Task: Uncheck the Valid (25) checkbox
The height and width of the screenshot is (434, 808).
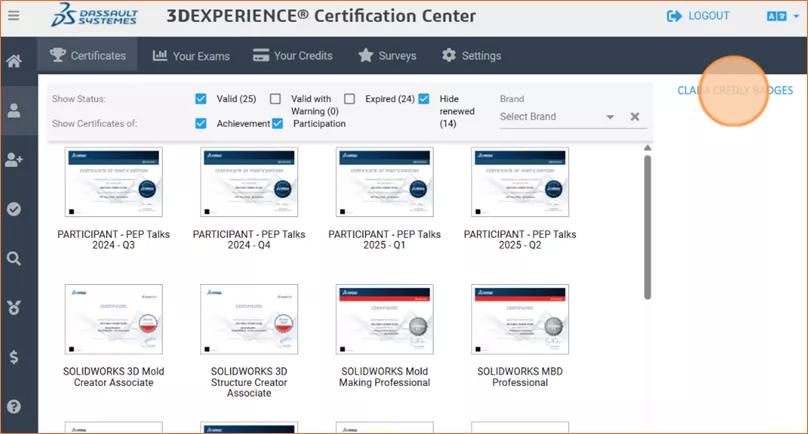Action: [x=201, y=98]
